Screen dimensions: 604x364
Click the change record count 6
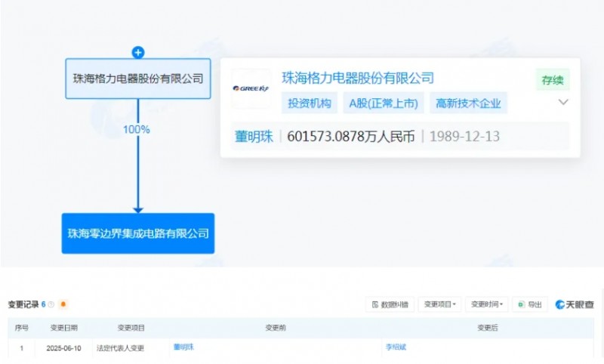[x=44, y=304]
